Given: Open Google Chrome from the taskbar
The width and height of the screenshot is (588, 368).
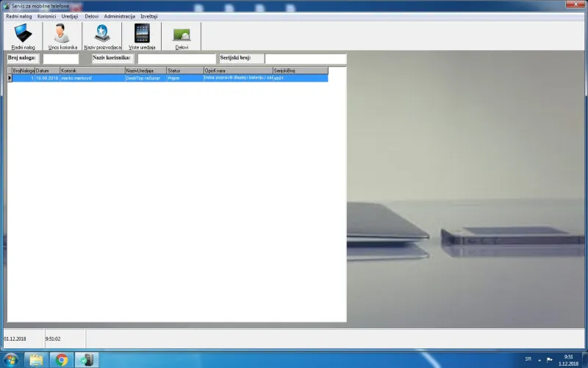Looking at the screenshot, I should click(62, 360).
